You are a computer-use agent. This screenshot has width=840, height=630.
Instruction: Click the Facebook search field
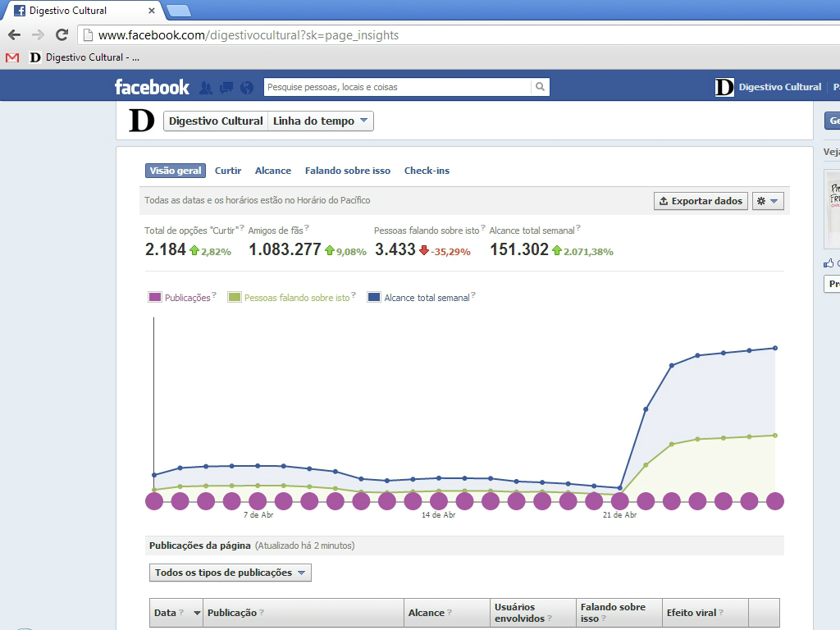[x=397, y=87]
